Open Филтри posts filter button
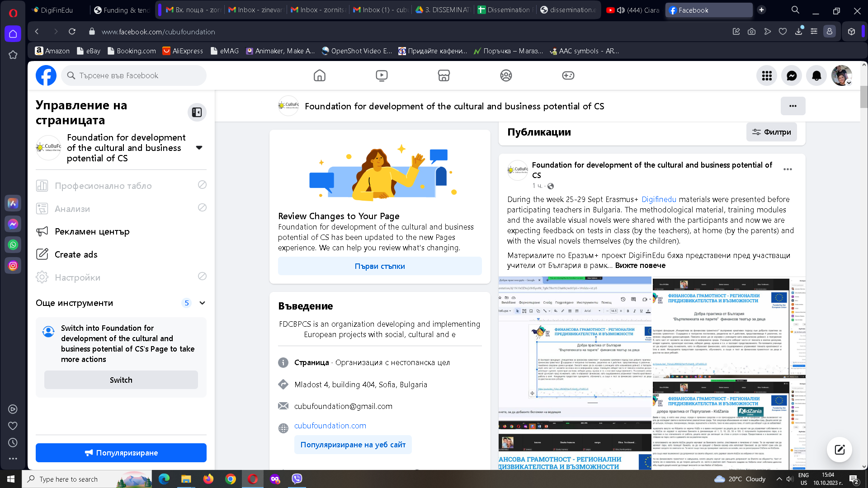Viewport: 868px width, 488px height. pos(771,132)
